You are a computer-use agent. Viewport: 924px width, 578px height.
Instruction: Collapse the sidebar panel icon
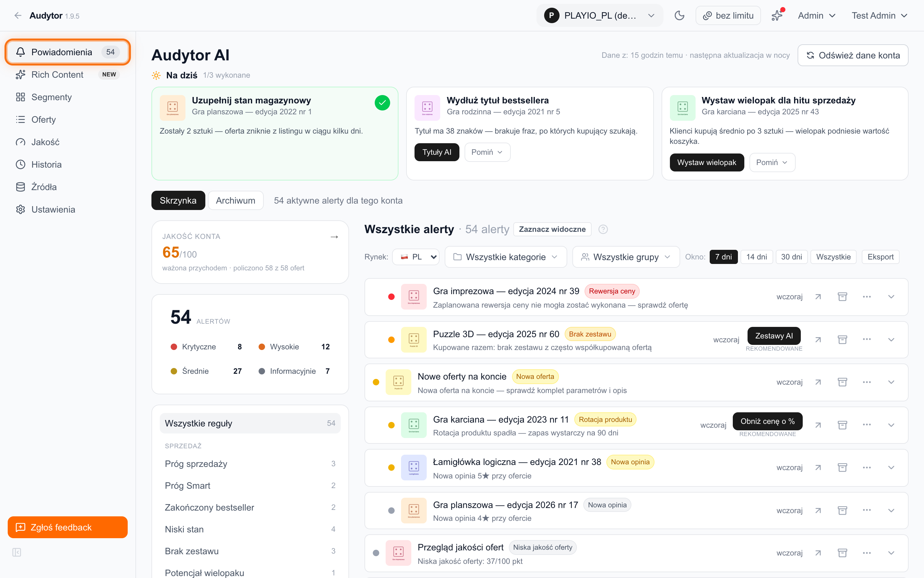tap(17, 552)
